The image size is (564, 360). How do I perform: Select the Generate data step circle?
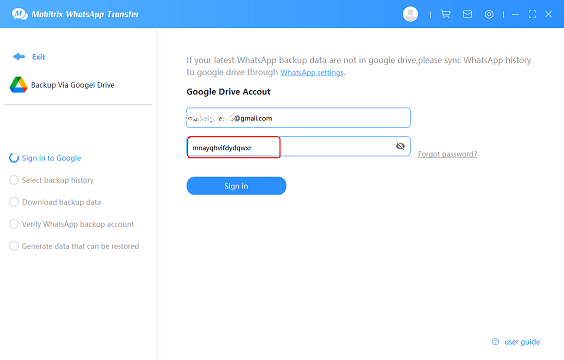click(14, 246)
